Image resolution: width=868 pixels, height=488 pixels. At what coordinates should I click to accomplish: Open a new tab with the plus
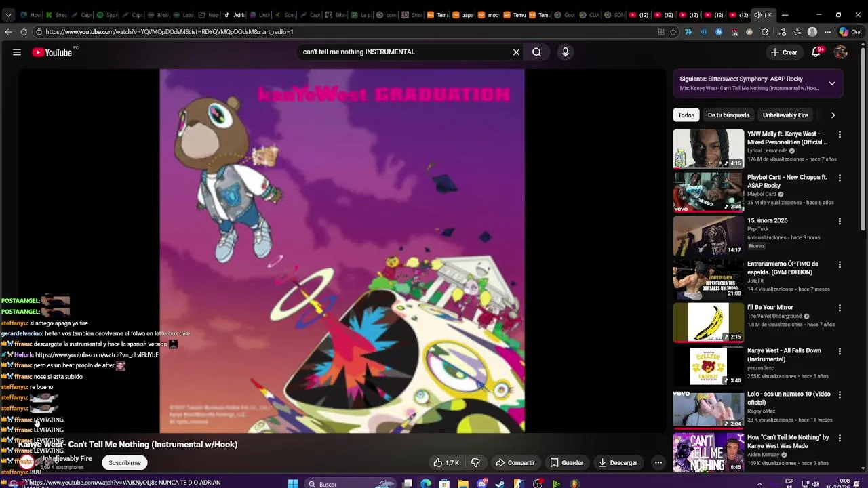[785, 15]
